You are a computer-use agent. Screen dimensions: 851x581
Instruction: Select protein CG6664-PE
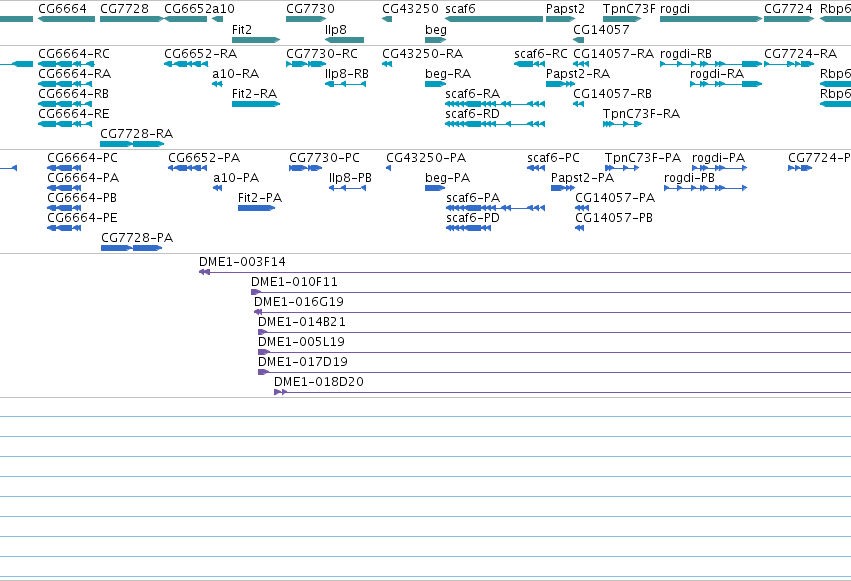(64, 228)
